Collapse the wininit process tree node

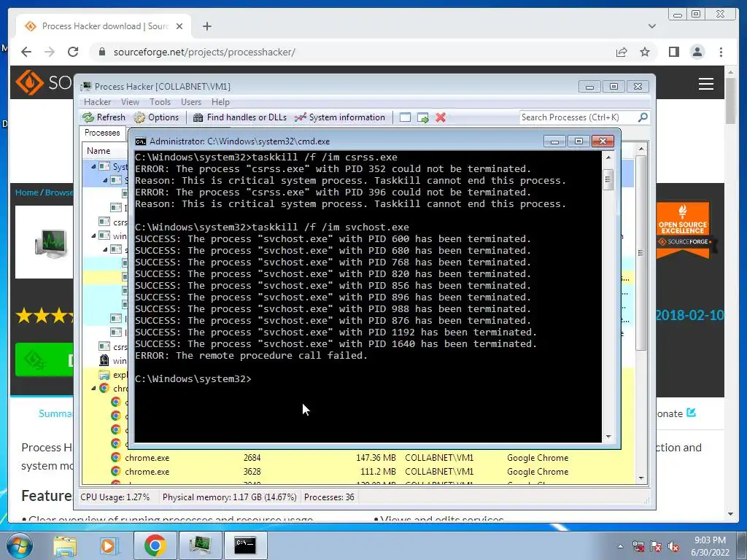[93, 236]
